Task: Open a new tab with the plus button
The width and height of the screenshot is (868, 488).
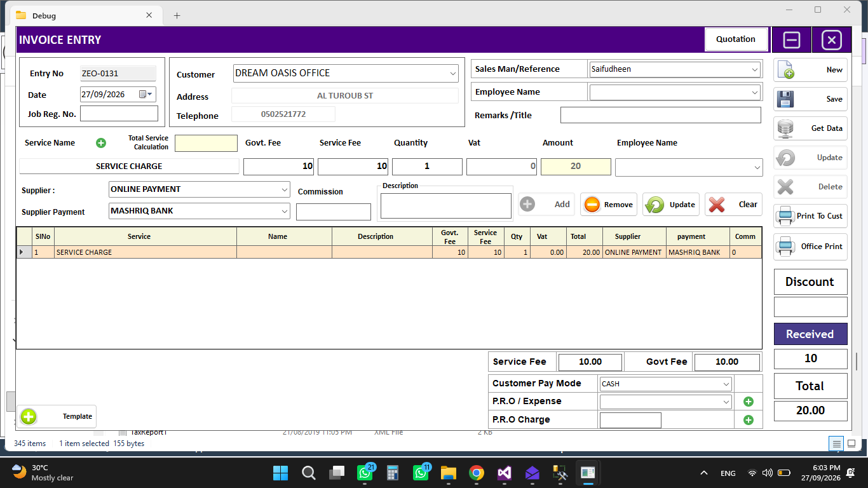Action: coord(177,16)
